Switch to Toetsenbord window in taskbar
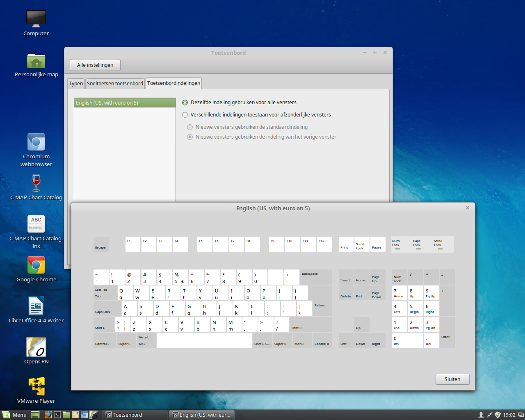The image size is (525, 420). coord(135,415)
